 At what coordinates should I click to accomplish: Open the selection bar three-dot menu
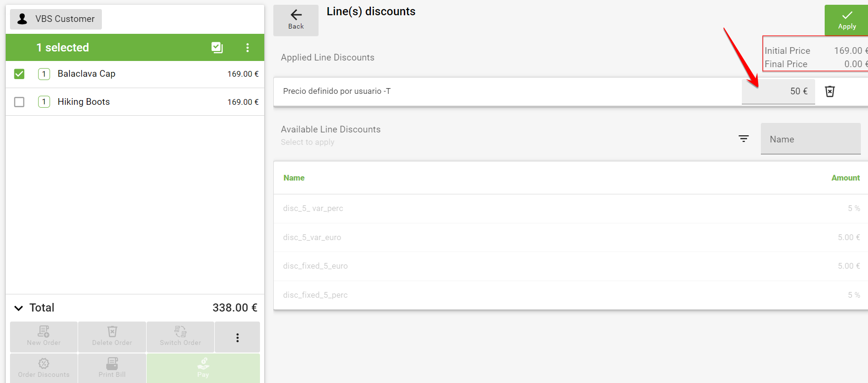pos(247,48)
